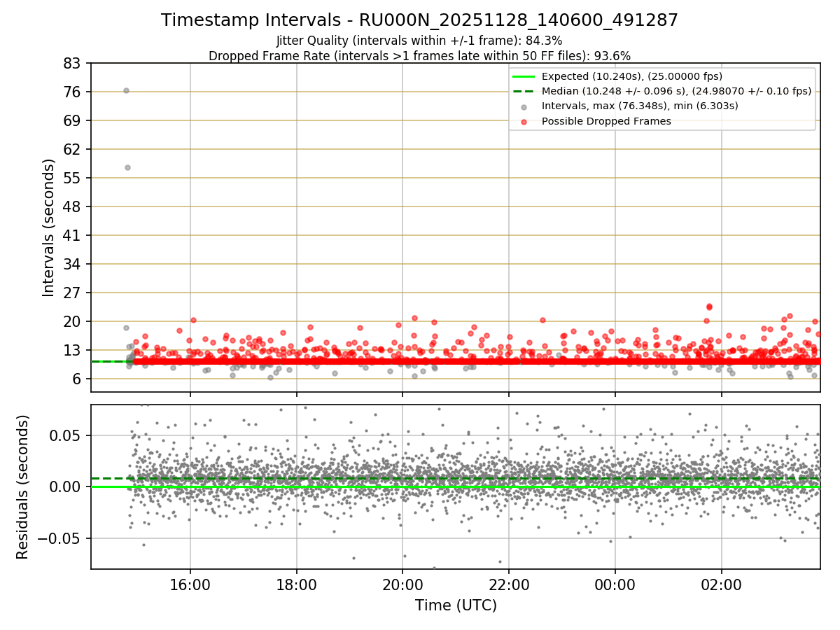Click the gray dot marker in the legend
This screenshot has width=840, height=630.
pos(524,106)
